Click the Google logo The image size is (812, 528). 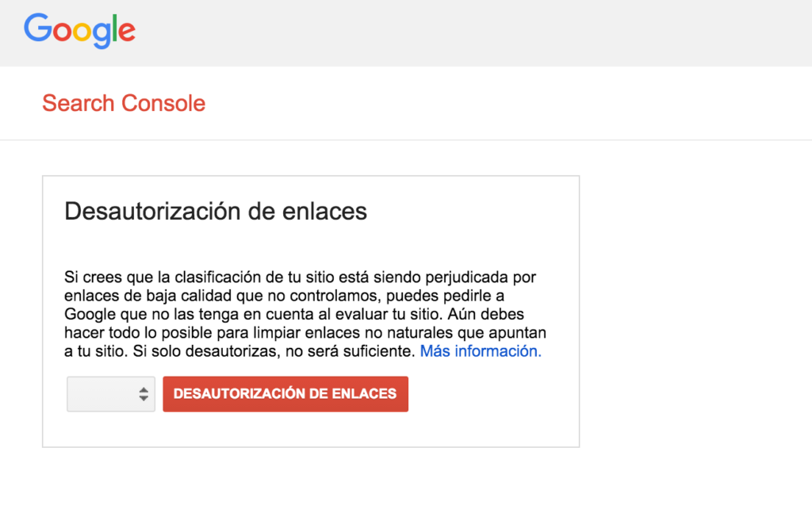(x=80, y=31)
